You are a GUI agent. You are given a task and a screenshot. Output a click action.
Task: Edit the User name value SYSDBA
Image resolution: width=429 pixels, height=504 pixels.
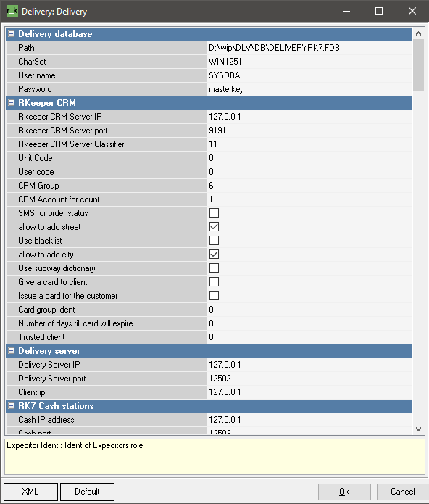click(x=309, y=75)
